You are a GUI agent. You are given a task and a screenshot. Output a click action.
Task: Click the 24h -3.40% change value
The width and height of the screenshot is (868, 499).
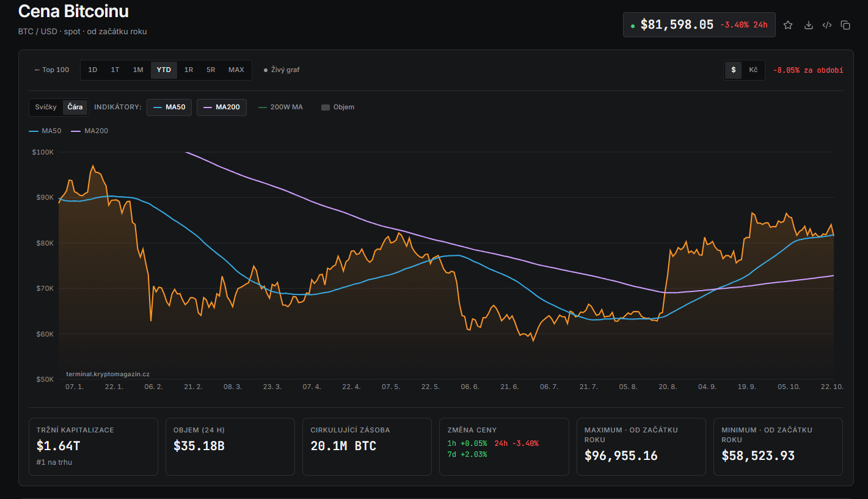click(x=517, y=443)
